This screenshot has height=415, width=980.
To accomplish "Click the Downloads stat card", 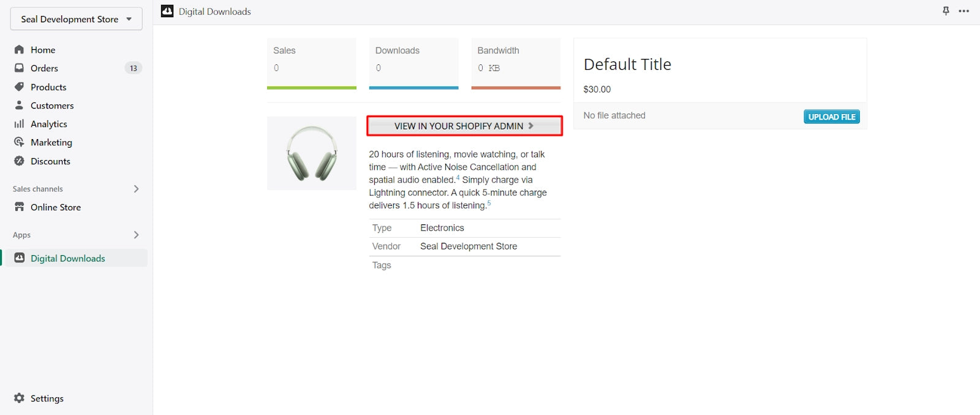I will tap(414, 64).
